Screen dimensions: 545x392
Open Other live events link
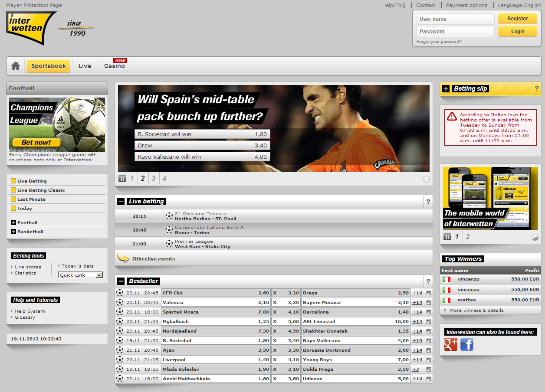154,258
